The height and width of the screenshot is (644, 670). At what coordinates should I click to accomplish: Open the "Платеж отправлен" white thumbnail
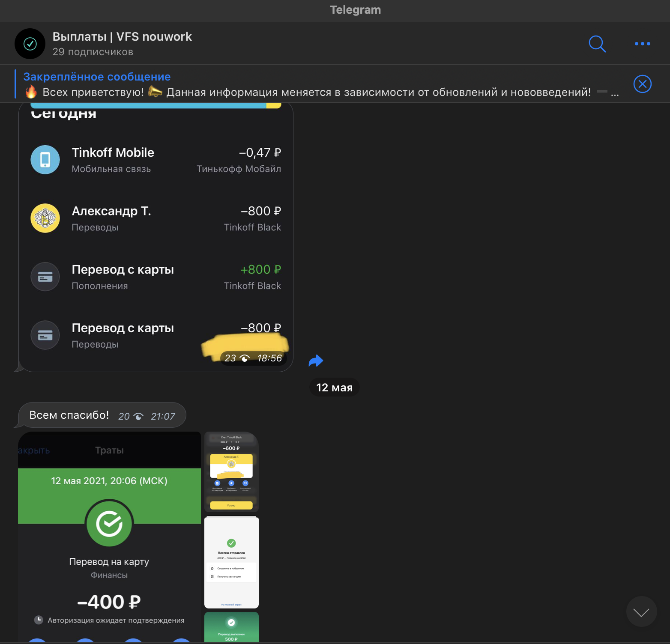point(231,562)
